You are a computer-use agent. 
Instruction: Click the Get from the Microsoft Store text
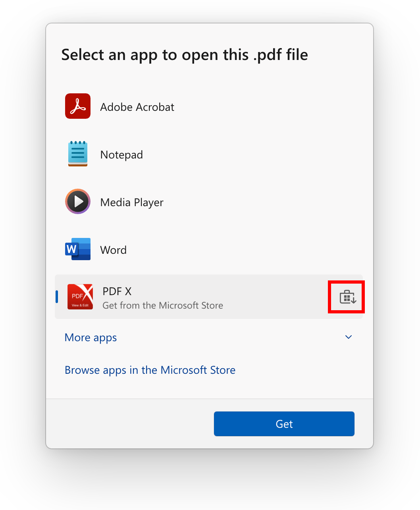tap(162, 305)
